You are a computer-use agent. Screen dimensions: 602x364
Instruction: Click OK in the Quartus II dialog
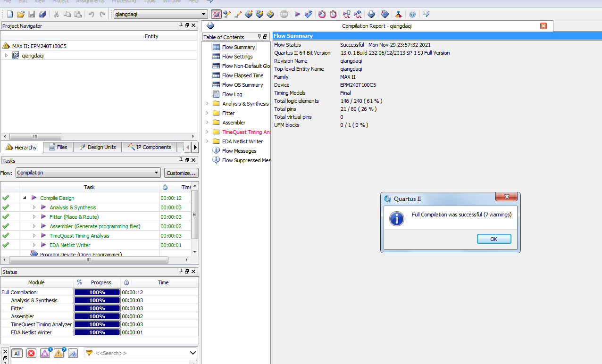click(x=493, y=239)
